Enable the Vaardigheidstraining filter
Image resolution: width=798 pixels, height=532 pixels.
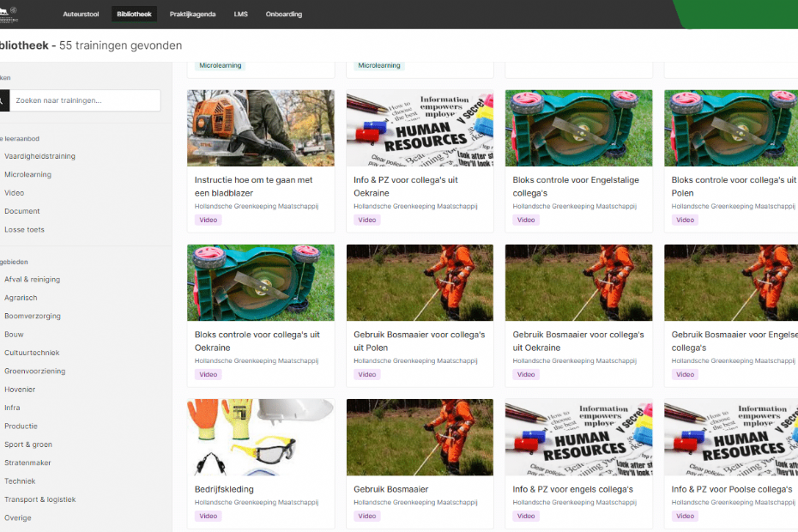(x=39, y=156)
